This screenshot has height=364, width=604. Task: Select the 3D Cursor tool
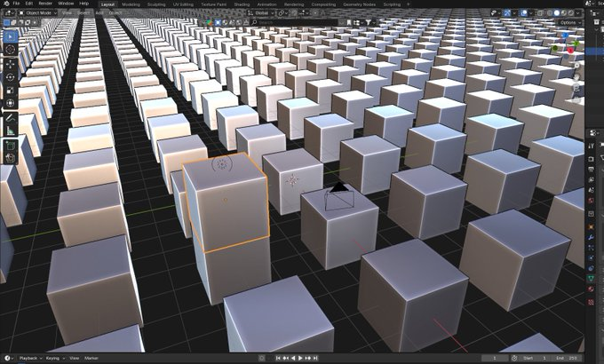(x=11, y=50)
